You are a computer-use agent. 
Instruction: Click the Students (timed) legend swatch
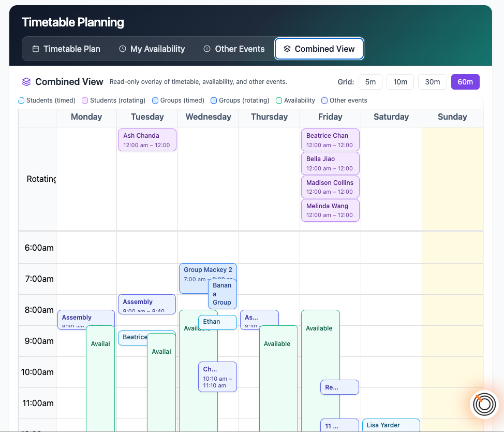pos(21,100)
